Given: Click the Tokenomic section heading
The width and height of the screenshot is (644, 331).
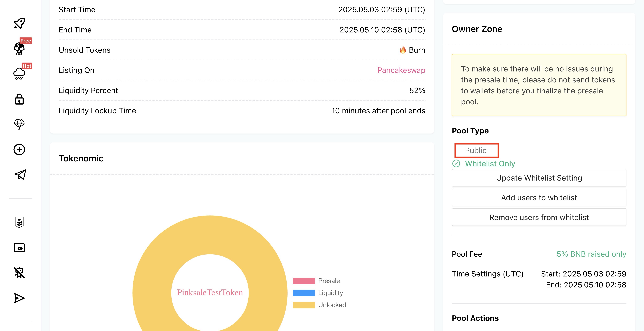Looking at the screenshot, I should 81,159.
